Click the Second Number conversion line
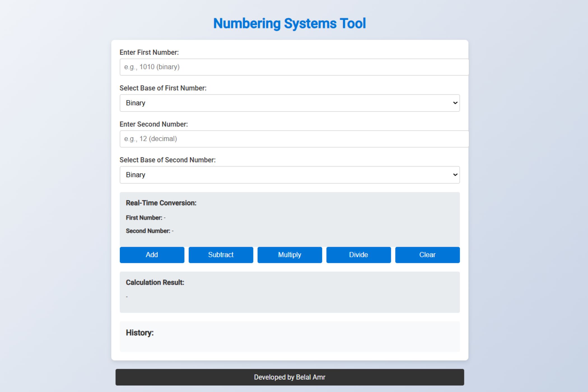This screenshot has width=588, height=392. click(x=150, y=231)
